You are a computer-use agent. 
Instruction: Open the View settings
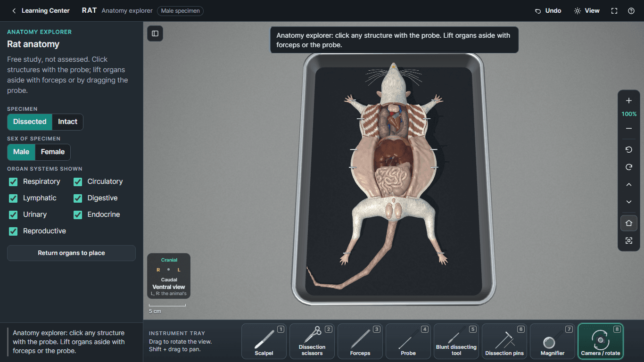pos(586,11)
